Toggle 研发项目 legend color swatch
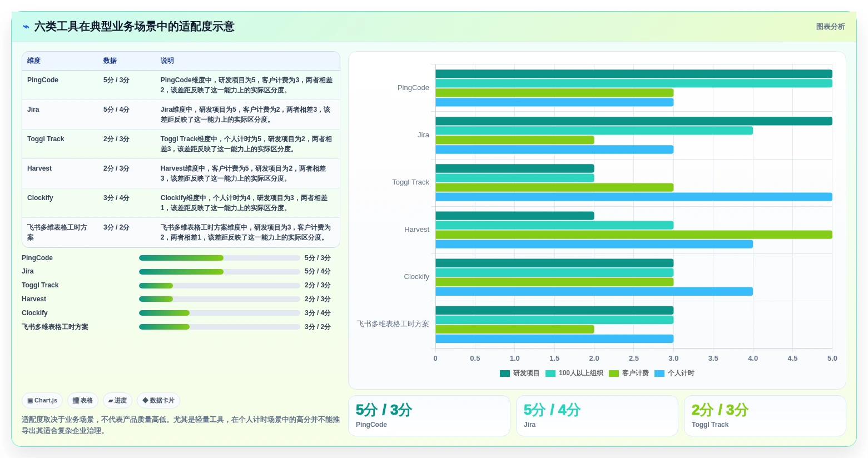 (505, 374)
